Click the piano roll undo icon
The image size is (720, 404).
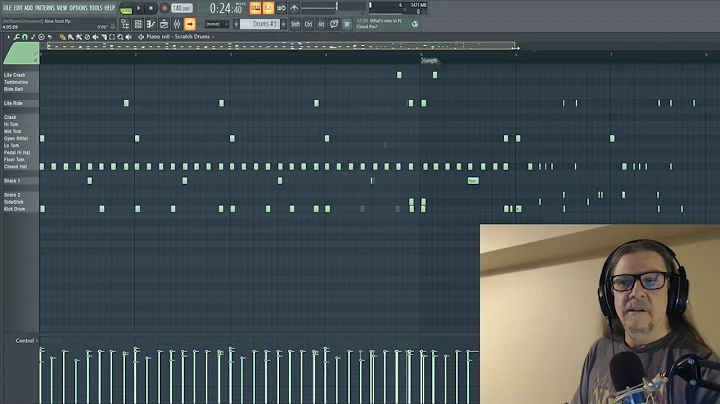click(x=50, y=37)
